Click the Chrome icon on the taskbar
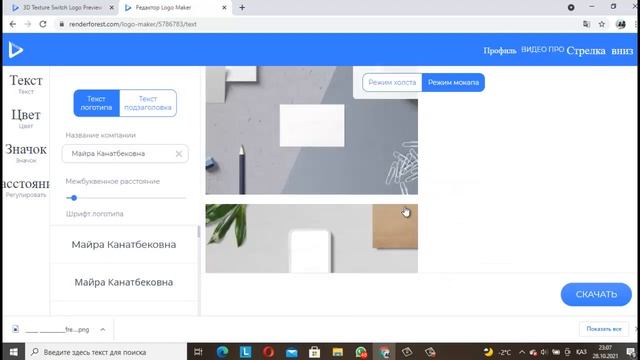This screenshot has width=640, height=360. point(384,352)
